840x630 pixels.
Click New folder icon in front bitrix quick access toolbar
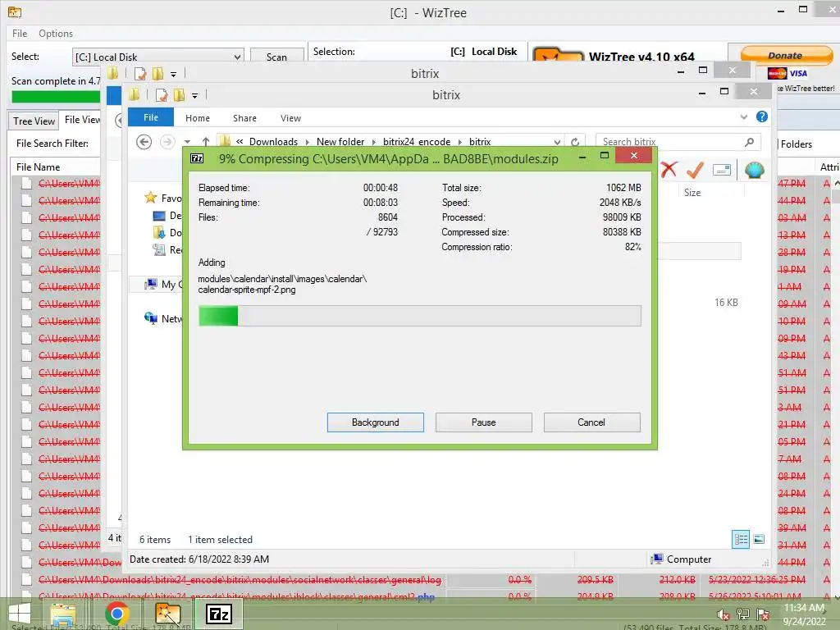click(179, 95)
